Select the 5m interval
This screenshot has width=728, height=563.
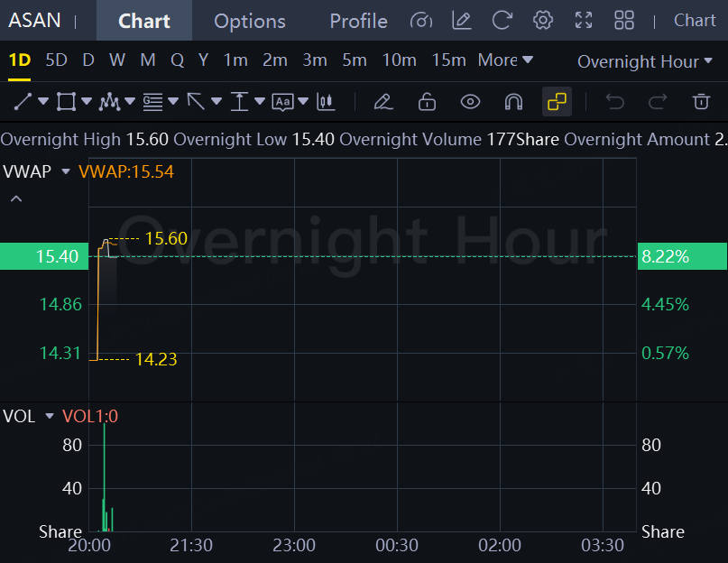click(355, 60)
